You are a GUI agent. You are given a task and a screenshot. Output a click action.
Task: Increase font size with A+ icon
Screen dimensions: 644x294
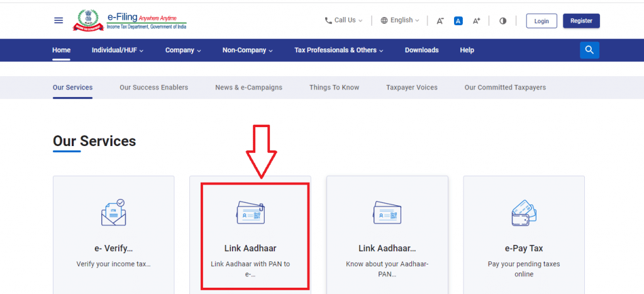(x=477, y=21)
